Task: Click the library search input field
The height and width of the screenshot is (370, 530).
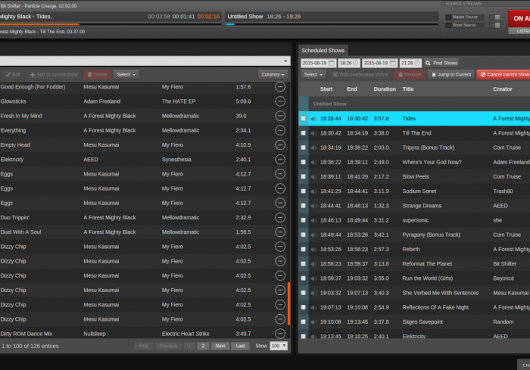Action: [145, 61]
